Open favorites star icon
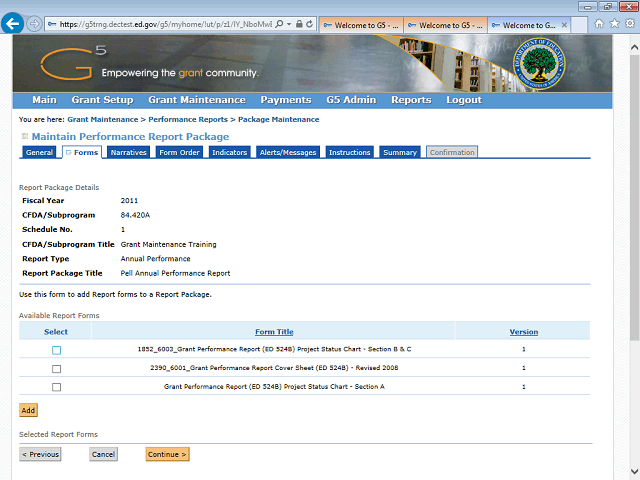This screenshot has height=480, width=640. pyautogui.click(x=614, y=24)
